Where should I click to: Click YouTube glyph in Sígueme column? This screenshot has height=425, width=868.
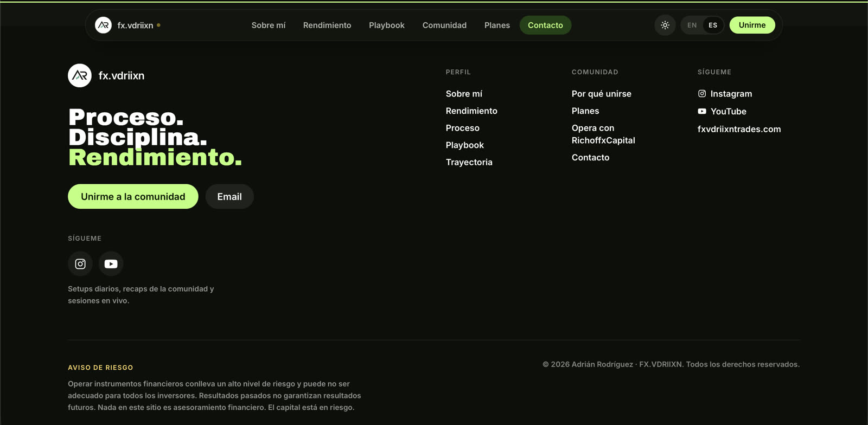click(702, 111)
